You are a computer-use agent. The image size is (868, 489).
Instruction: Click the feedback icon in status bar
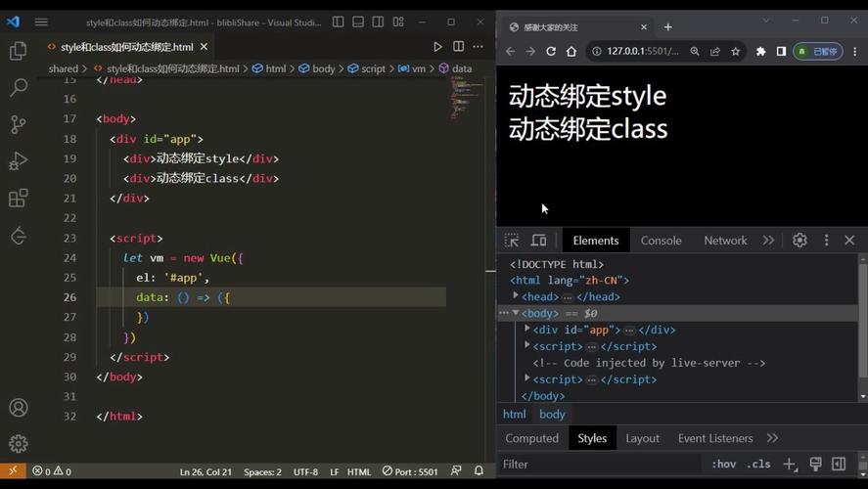(x=456, y=470)
